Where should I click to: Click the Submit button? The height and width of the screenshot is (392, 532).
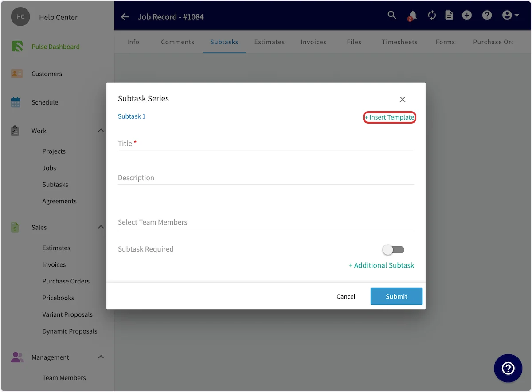396,296
